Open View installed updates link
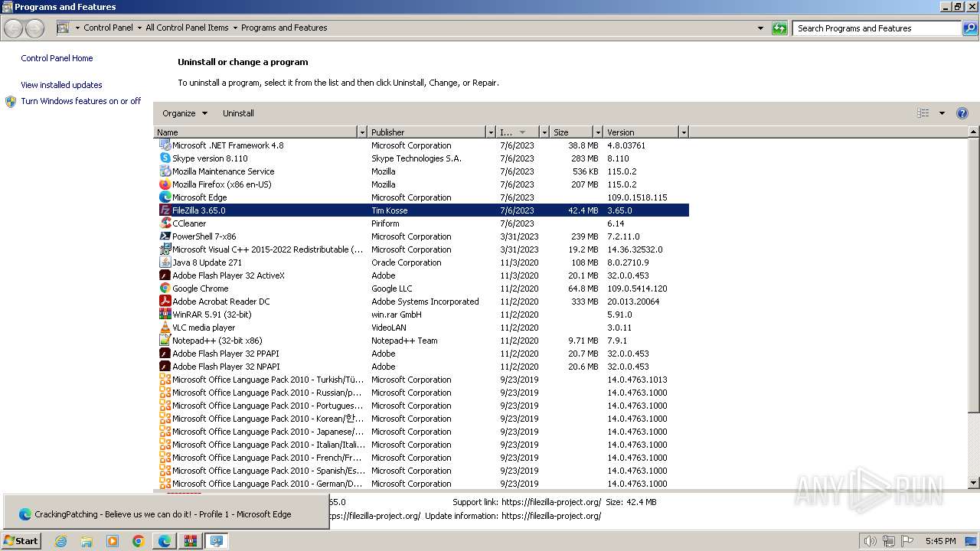980x551 pixels. click(x=61, y=85)
